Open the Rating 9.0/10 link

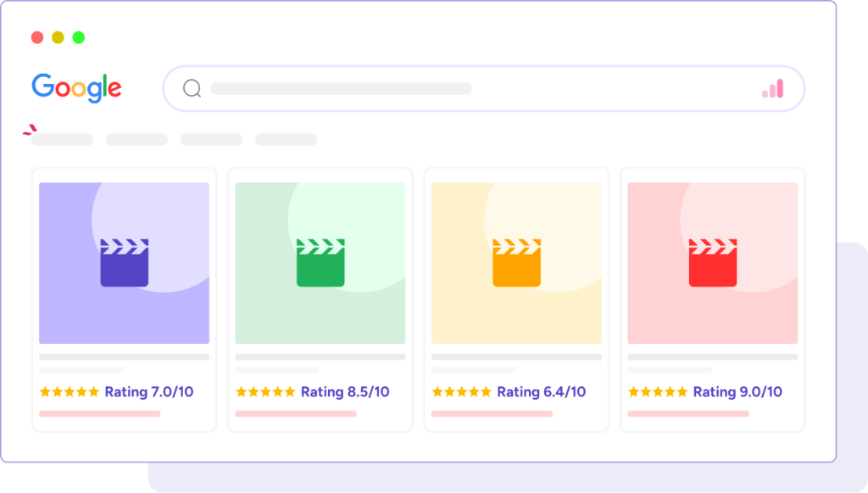click(737, 392)
